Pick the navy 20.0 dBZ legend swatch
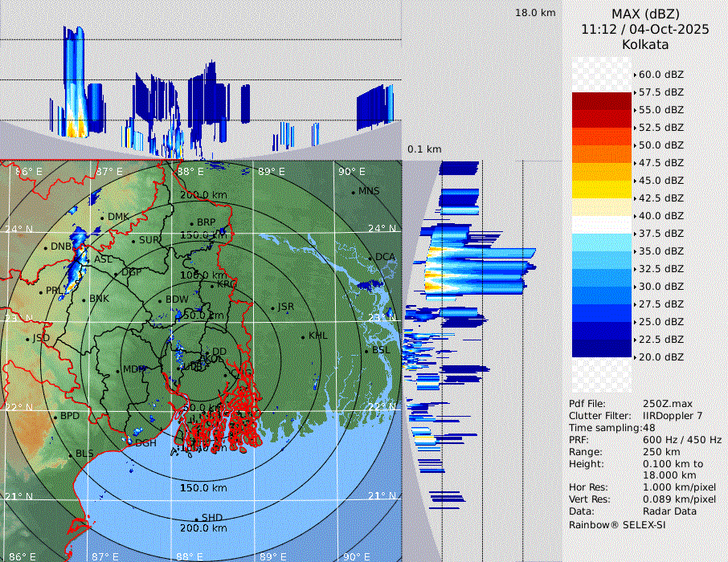728x562 pixels. (x=602, y=348)
